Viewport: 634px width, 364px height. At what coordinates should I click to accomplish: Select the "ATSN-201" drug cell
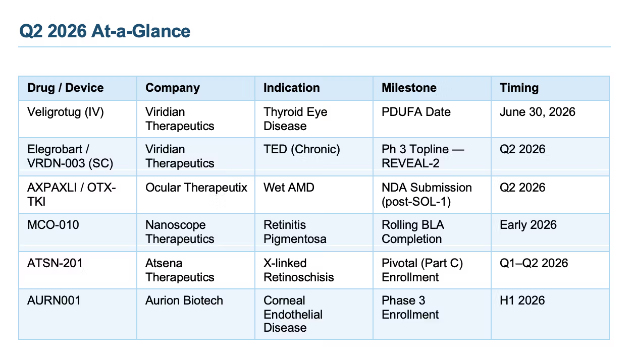[55, 263]
